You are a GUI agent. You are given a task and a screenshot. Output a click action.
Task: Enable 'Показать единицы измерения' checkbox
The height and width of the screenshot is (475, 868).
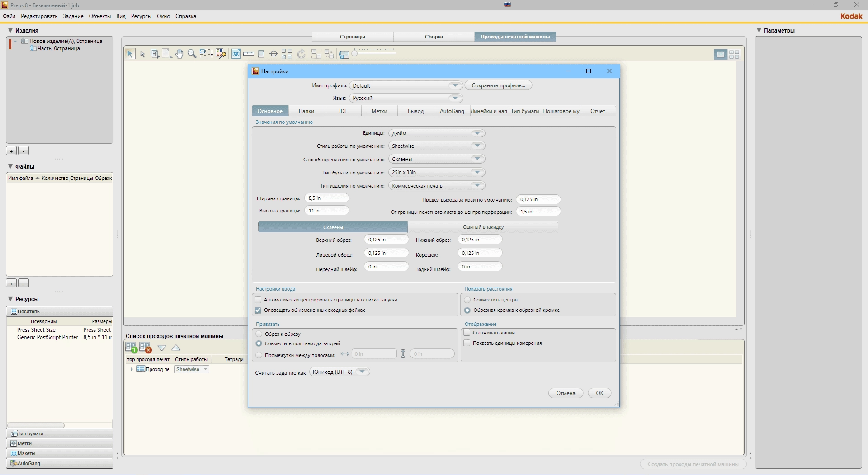pyautogui.click(x=467, y=343)
